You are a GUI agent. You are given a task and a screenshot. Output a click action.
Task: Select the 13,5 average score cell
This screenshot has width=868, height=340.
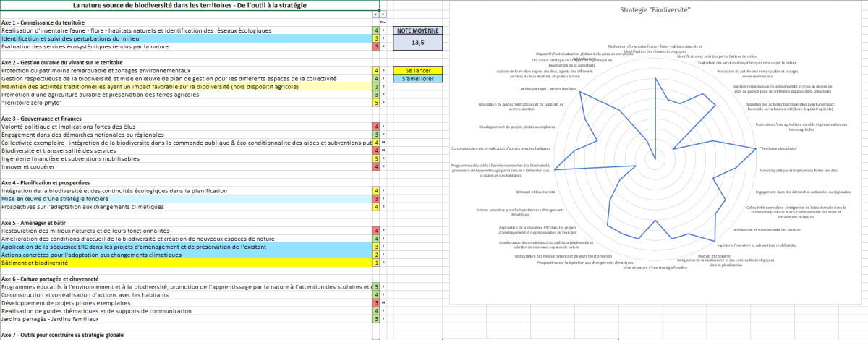[418, 43]
